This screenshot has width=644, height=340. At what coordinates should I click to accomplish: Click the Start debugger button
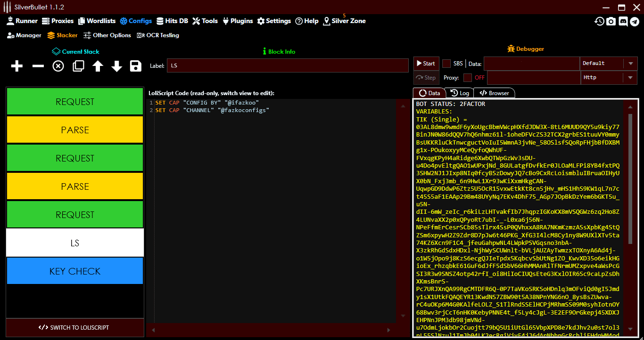pyautogui.click(x=425, y=63)
